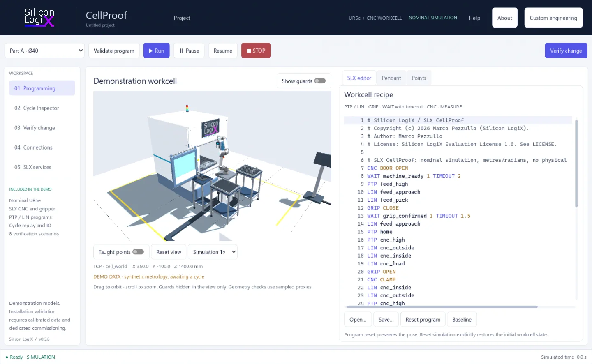The image size is (592, 364).
Task: Click Reset program
Action: point(423,320)
